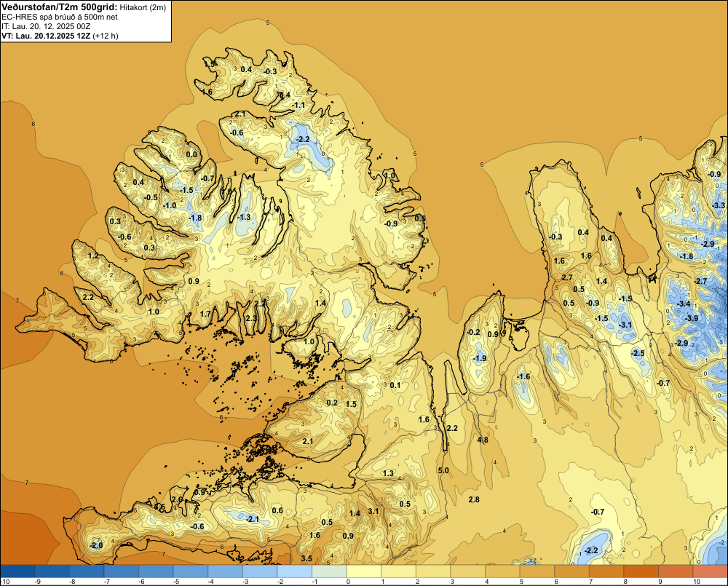
Task: Pick legend color band between -1 and 0
Action: click(x=329, y=571)
